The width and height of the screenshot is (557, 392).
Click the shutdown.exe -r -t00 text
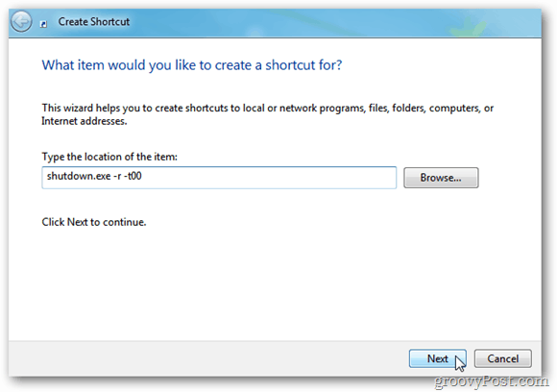(94, 176)
